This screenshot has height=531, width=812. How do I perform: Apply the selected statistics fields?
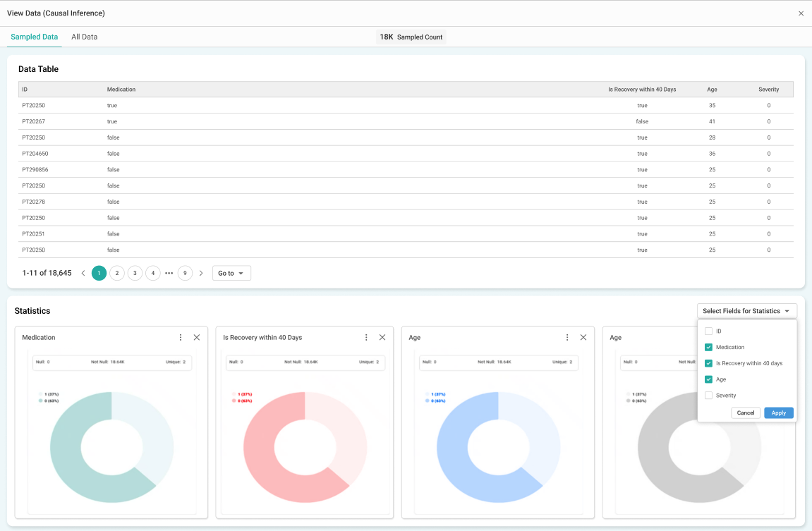tap(778, 413)
